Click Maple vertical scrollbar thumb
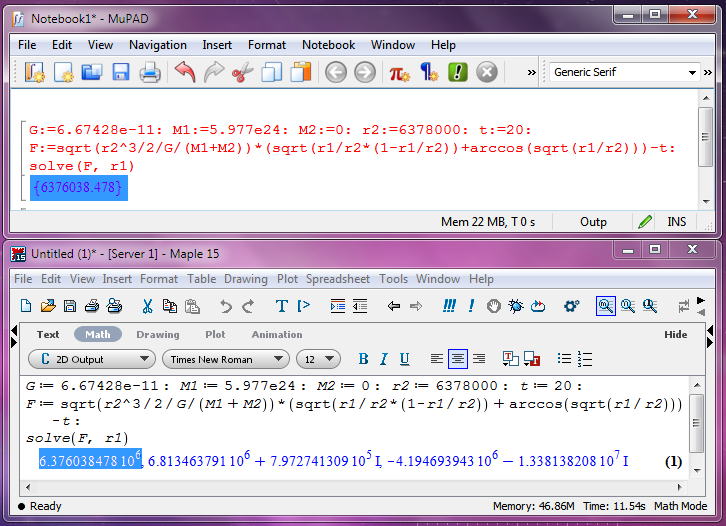The height and width of the screenshot is (526, 726). (696, 423)
